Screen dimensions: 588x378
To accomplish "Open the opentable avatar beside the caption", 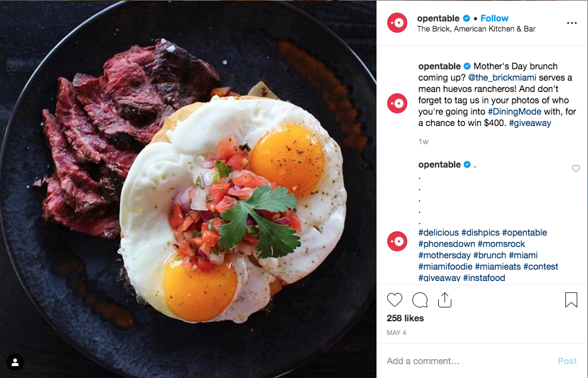I will (x=397, y=103).
